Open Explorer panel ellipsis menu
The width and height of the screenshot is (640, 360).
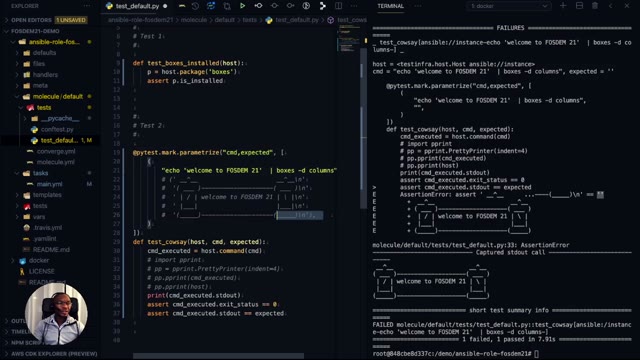(87, 6)
